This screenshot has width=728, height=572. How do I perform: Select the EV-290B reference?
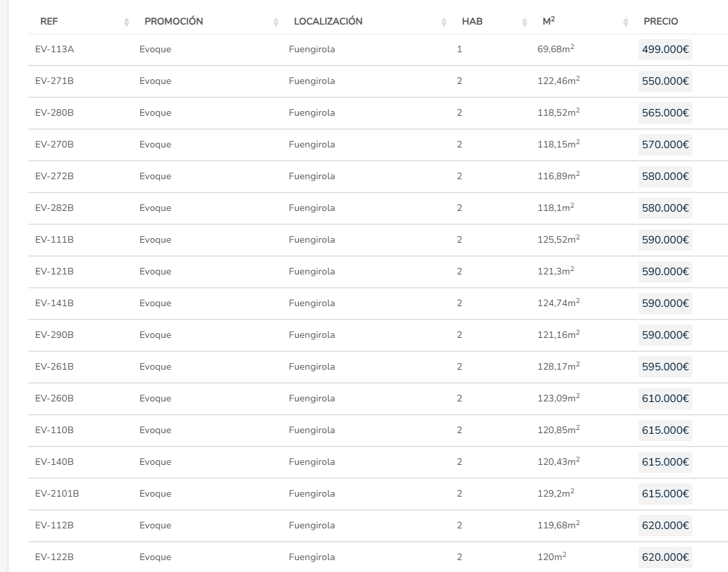coord(54,335)
